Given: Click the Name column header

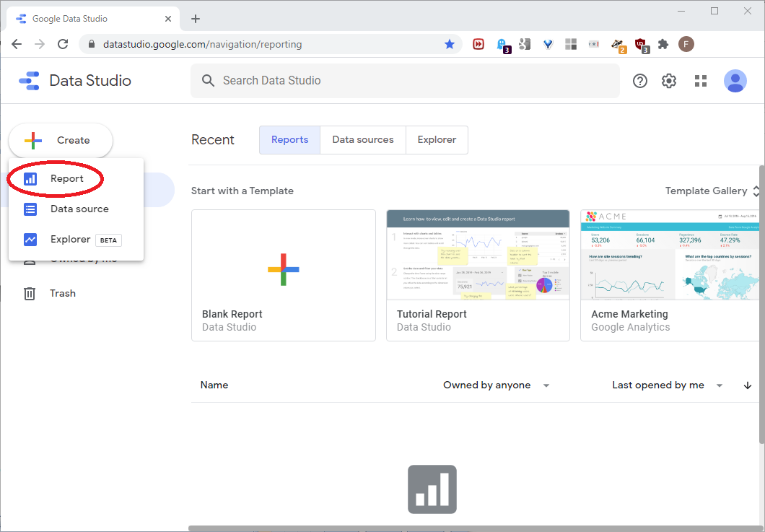Looking at the screenshot, I should click(x=214, y=385).
